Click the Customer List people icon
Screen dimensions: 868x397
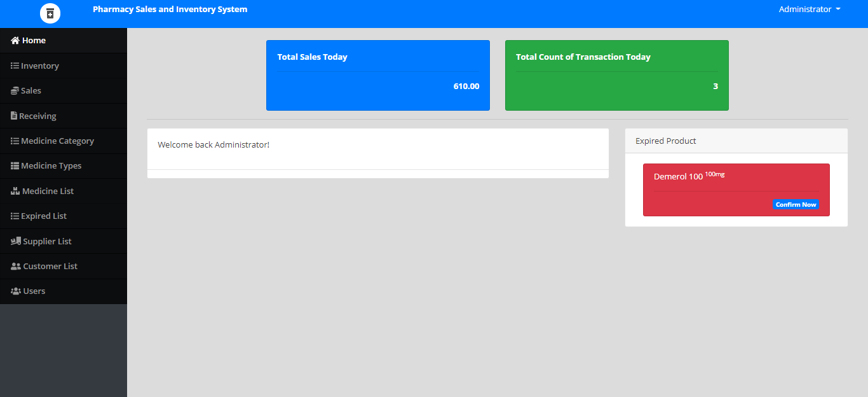(16, 267)
